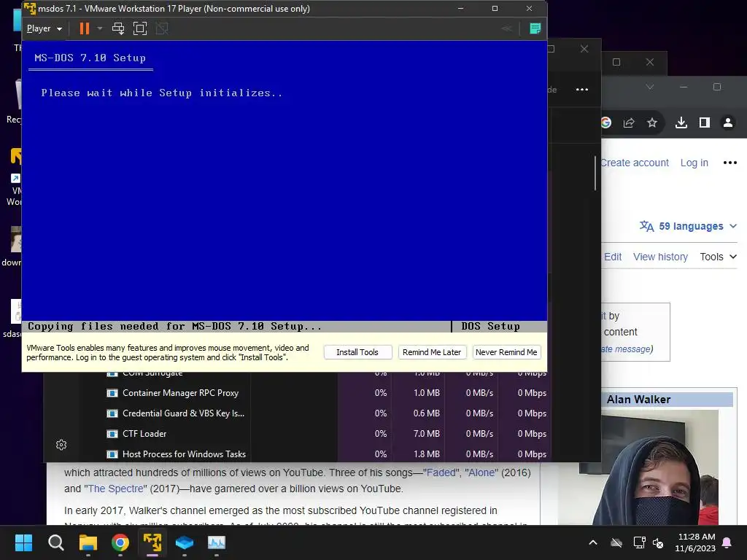Screen dimensions: 747x560
Task: Expand the Tools dropdown on Wikipedia
Action: [x=719, y=257]
